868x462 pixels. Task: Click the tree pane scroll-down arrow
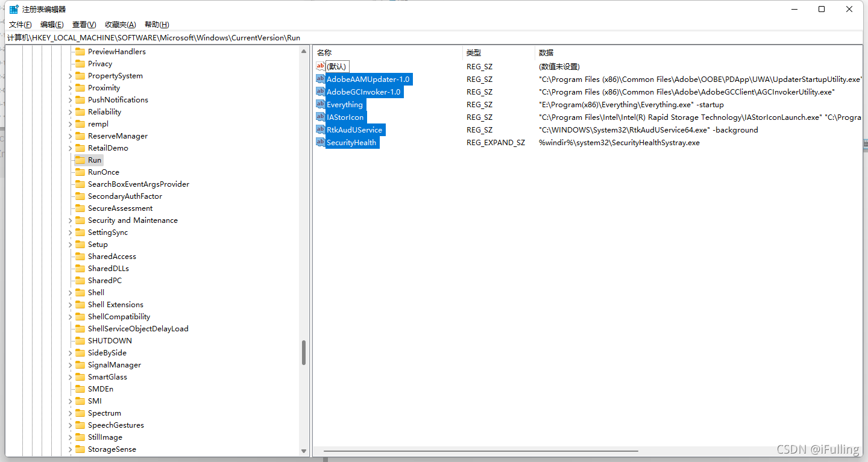tap(304, 451)
